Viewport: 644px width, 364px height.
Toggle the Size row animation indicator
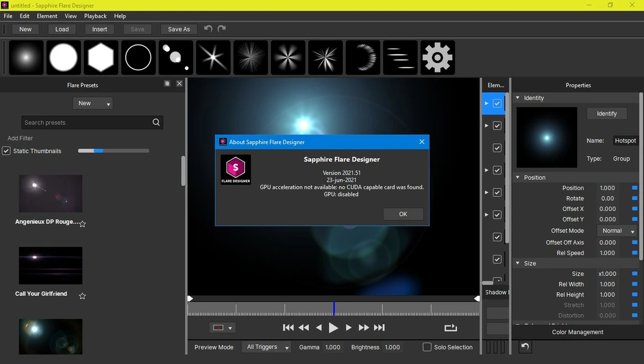click(635, 274)
